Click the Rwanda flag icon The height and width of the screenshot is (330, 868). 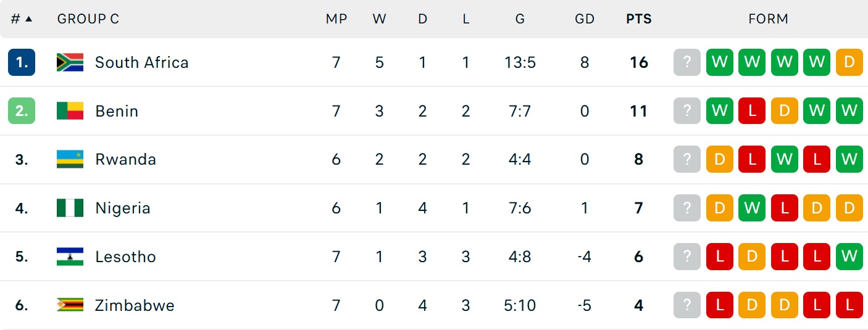point(70,159)
